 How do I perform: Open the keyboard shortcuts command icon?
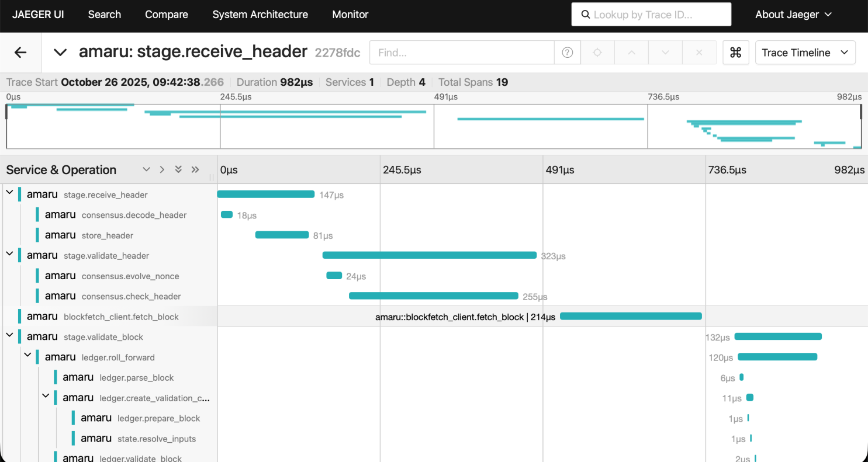click(736, 53)
